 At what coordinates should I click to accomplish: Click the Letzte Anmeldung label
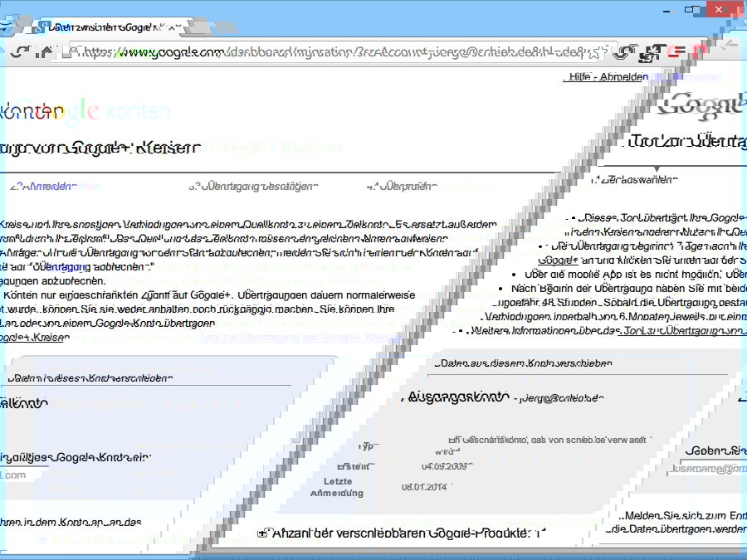coord(337,487)
